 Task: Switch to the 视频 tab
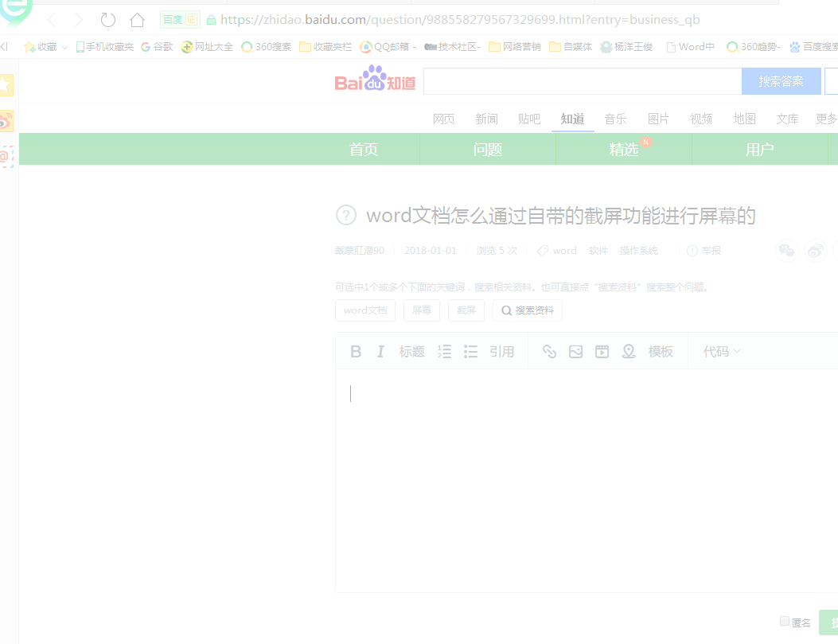coord(701,119)
